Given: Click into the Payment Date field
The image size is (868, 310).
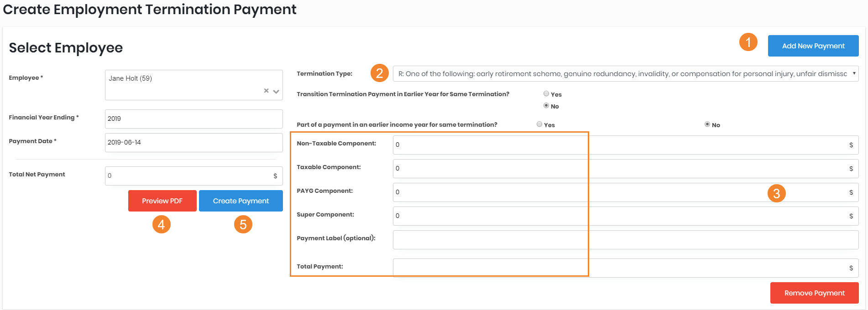Looking at the screenshot, I should 193,143.
